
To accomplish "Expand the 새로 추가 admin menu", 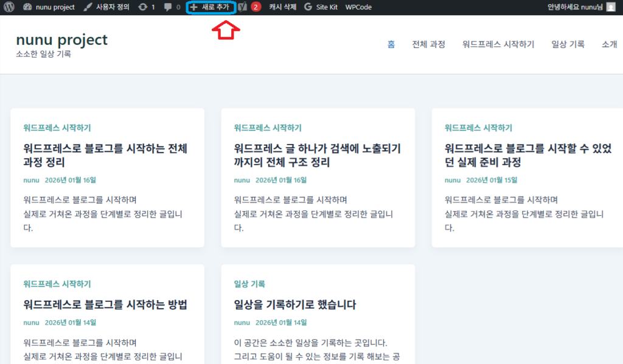I will point(211,7).
